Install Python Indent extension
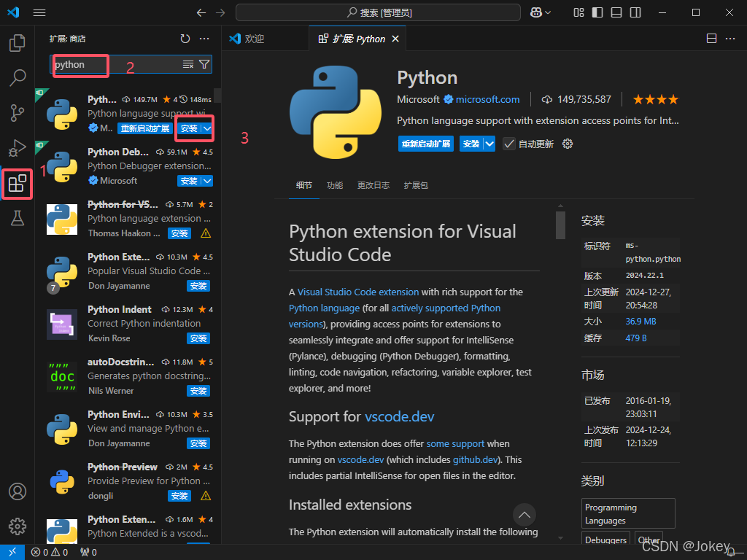 point(198,338)
